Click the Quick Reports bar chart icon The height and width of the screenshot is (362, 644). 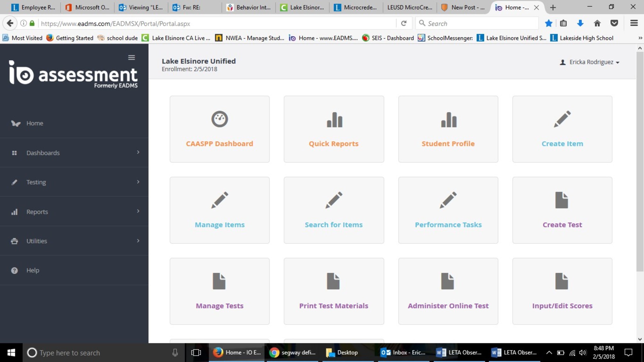(x=334, y=120)
